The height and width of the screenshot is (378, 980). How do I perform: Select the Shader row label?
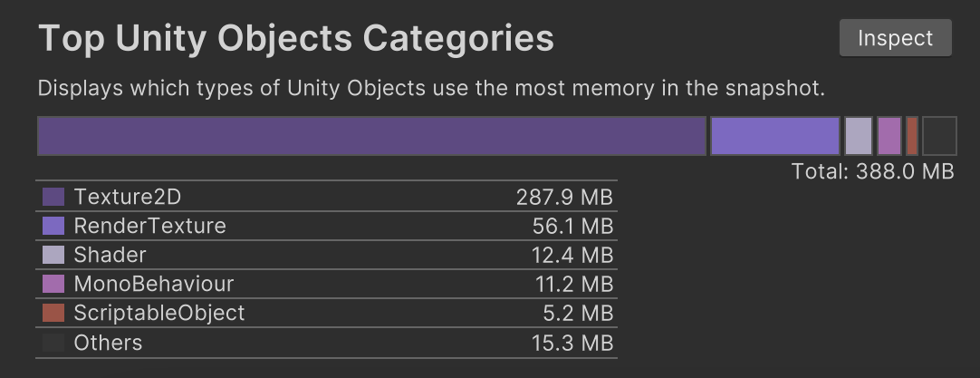pos(110,255)
